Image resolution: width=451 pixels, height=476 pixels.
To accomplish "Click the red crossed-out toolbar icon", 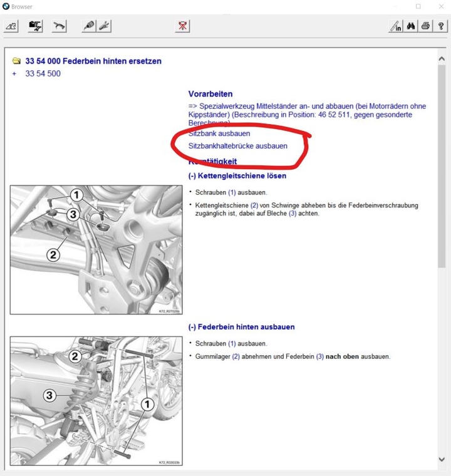I will [182, 26].
